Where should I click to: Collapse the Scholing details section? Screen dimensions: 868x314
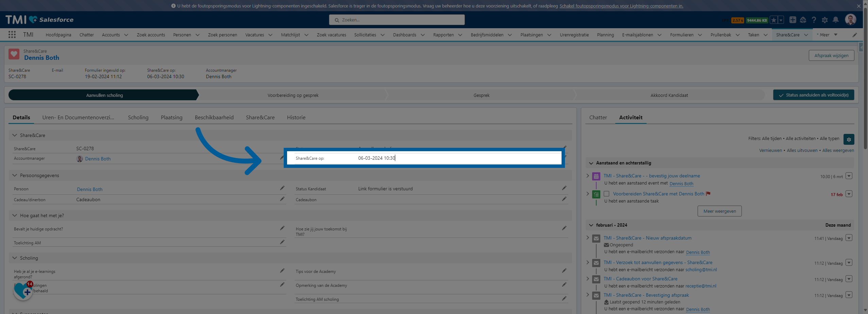(x=15, y=258)
